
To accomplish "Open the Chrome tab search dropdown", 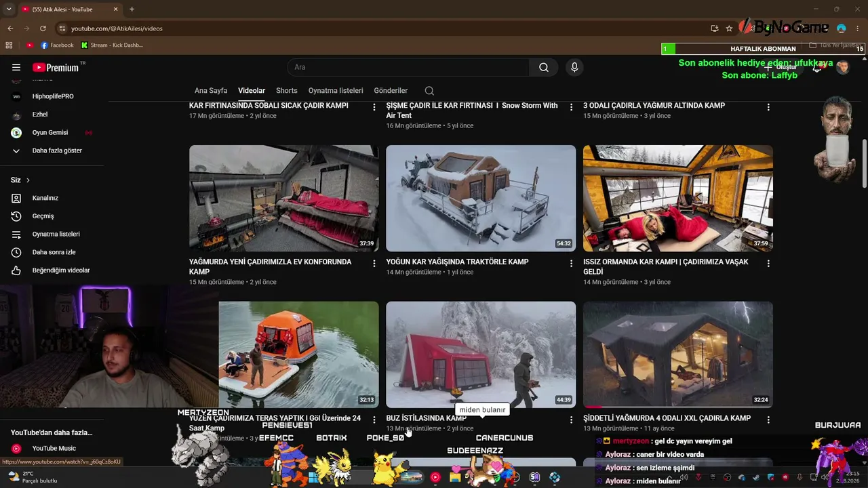I will pos(9,9).
